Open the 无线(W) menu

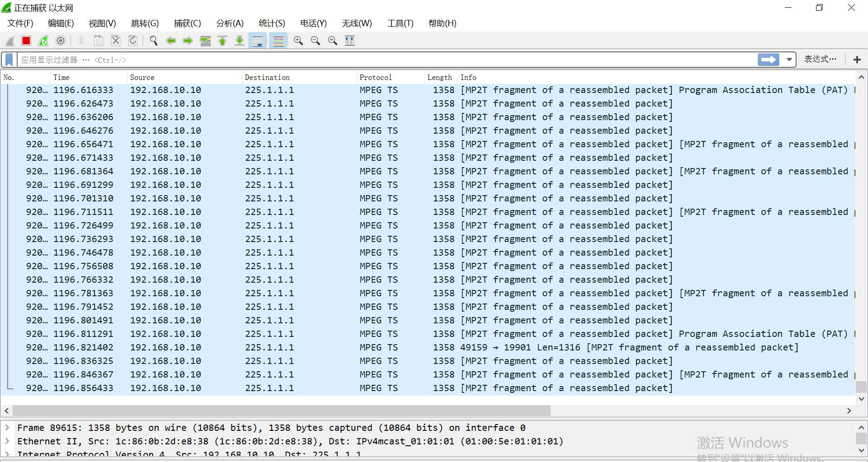357,23
